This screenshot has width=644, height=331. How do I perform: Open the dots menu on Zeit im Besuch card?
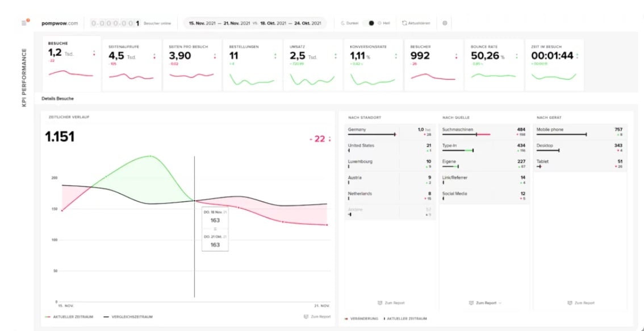[577, 56]
